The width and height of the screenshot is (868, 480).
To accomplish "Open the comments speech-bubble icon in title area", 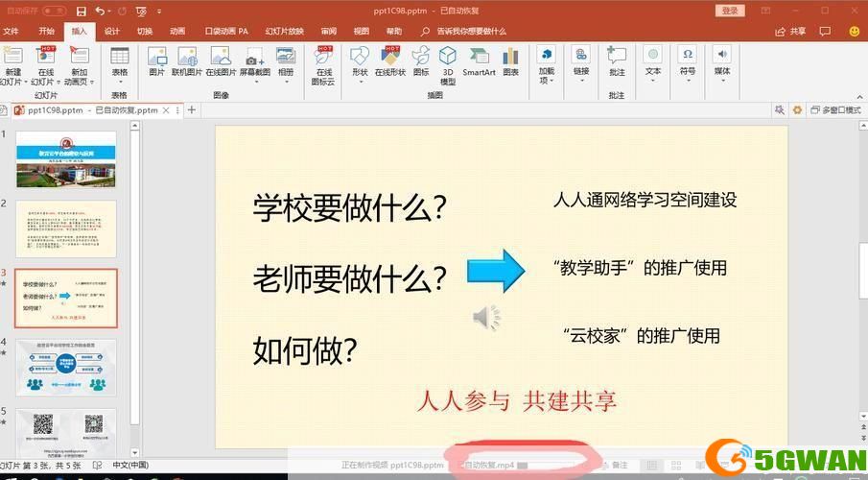I will [825, 32].
